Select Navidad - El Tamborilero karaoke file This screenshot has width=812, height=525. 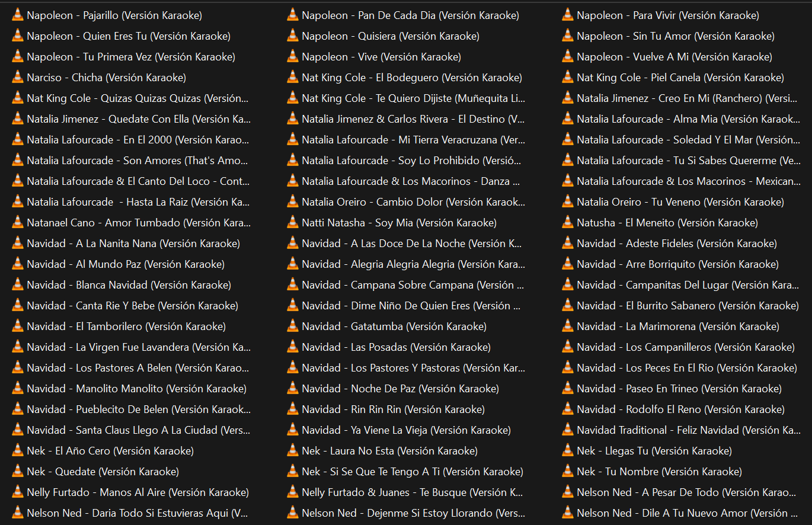click(x=126, y=326)
